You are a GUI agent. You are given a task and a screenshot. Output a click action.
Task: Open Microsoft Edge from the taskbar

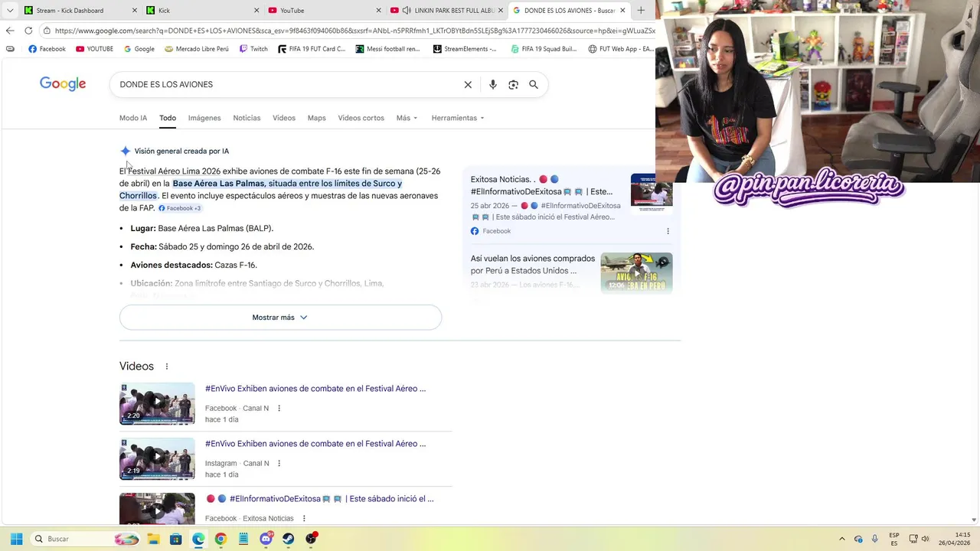[198, 539]
